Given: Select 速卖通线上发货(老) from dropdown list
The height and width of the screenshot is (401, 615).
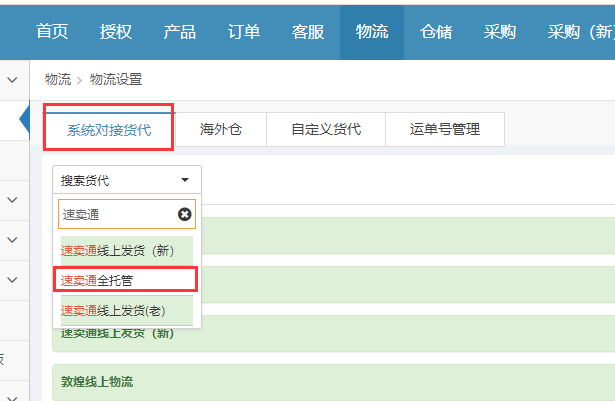Looking at the screenshot, I should tap(127, 311).
